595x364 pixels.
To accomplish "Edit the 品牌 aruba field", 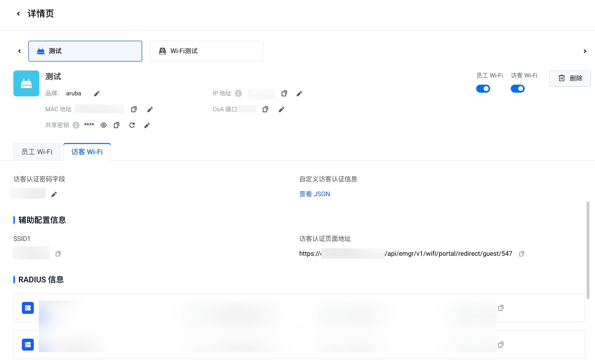I will point(97,94).
